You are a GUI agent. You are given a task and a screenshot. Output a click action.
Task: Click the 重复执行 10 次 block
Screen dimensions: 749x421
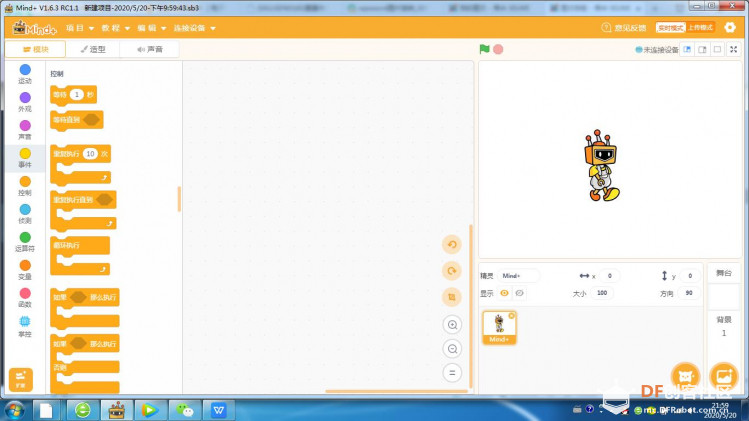tap(80, 165)
